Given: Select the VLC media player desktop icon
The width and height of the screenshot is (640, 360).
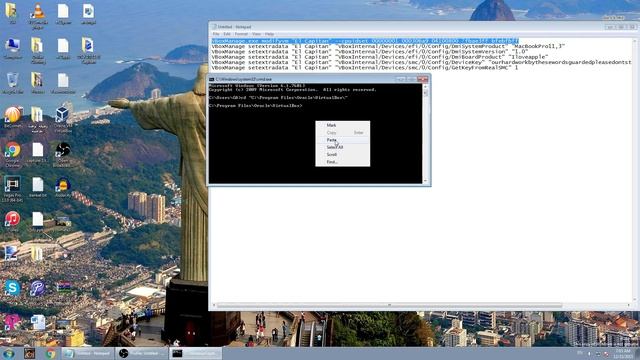Looking at the screenshot, I should pyautogui.click(x=38, y=16).
